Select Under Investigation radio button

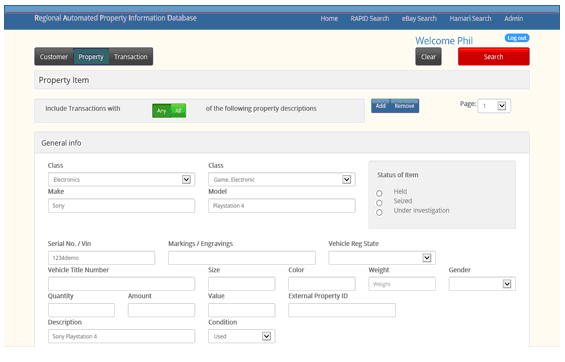(x=379, y=213)
